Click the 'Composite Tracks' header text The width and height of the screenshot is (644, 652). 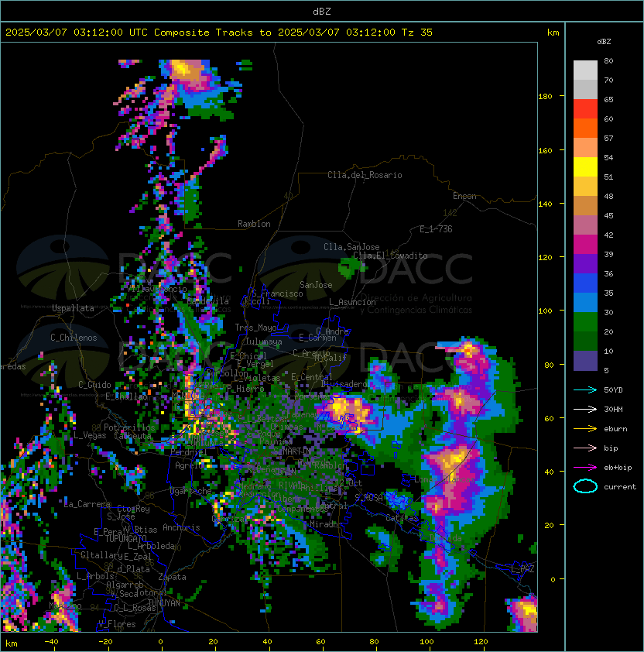[x=204, y=33]
